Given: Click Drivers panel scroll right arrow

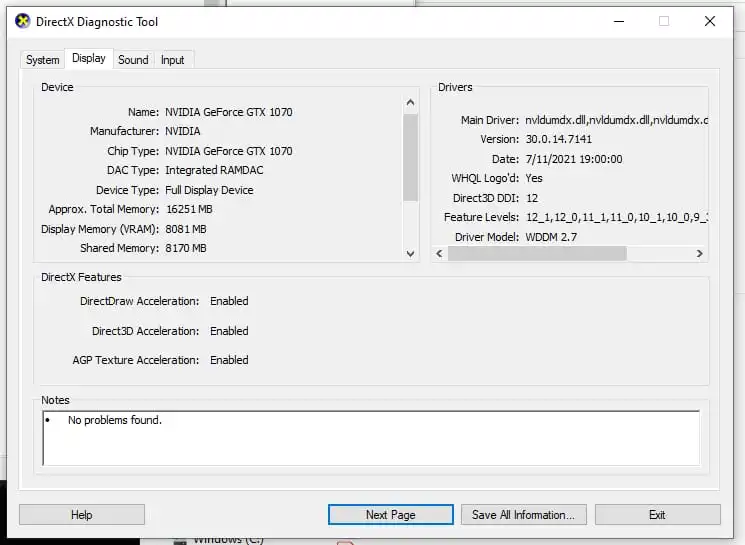Looking at the screenshot, I should click(699, 253).
